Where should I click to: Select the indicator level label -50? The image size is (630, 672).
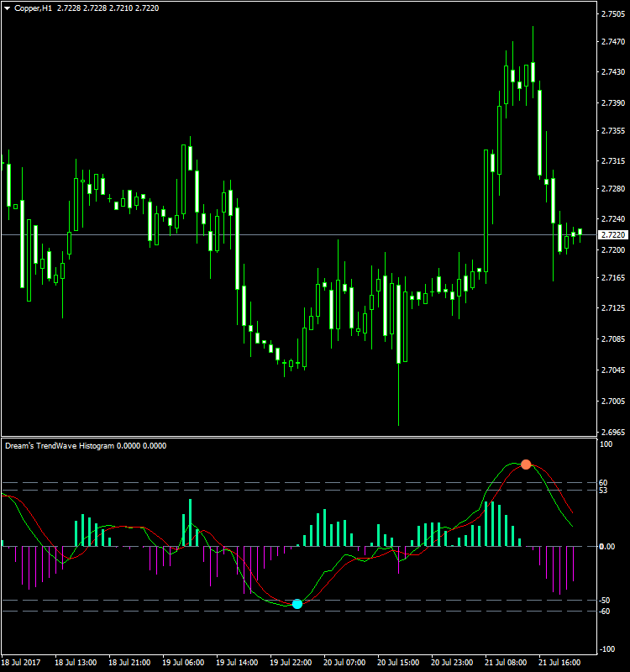click(x=604, y=601)
